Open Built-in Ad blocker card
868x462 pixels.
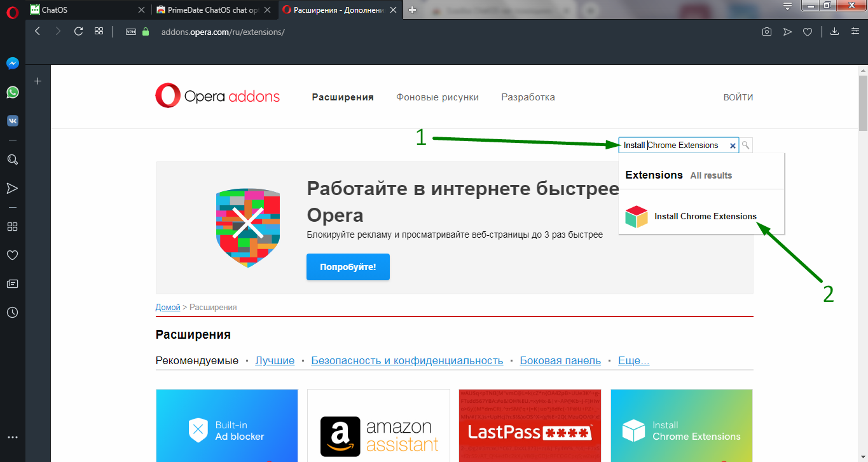[x=227, y=426]
